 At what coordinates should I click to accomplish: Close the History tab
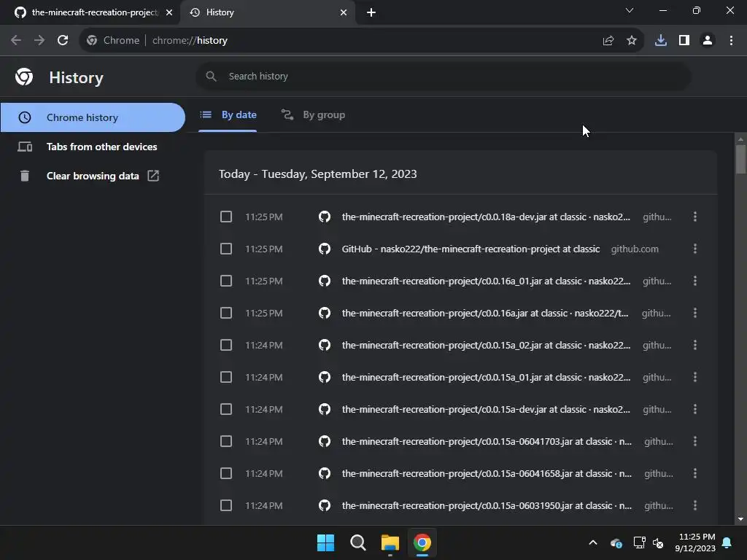[344, 12]
